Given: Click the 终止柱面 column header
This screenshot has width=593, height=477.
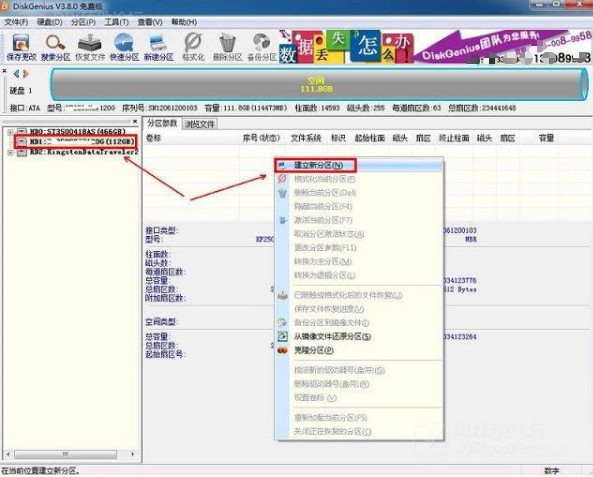Looking at the screenshot, I should pyautogui.click(x=454, y=138).
